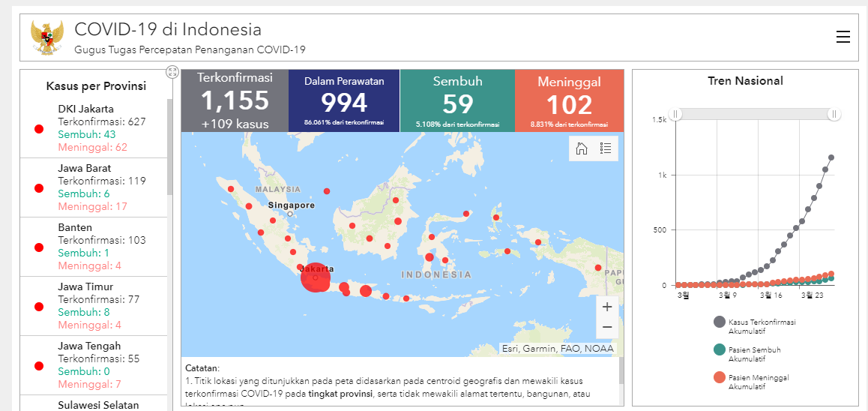Click 'Meninggal: 62' under DKI Jakarta
The image size is (868, 411).
(92, 148)
